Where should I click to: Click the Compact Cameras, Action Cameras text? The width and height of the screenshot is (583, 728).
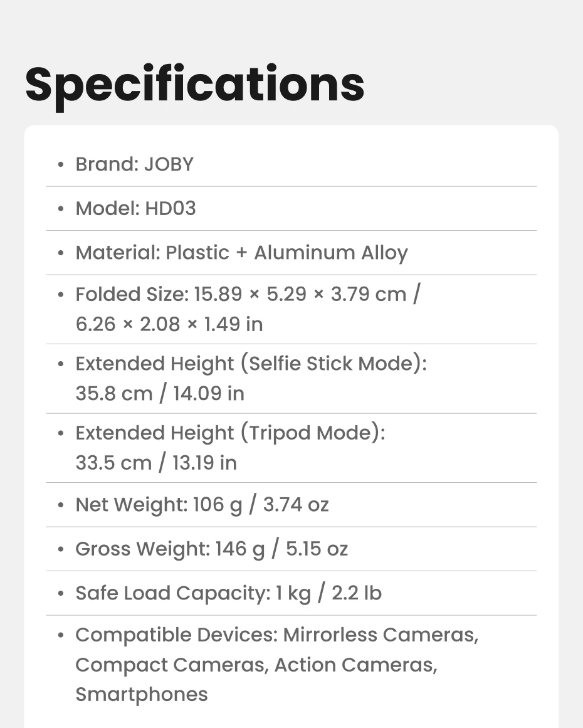[256, 665]
